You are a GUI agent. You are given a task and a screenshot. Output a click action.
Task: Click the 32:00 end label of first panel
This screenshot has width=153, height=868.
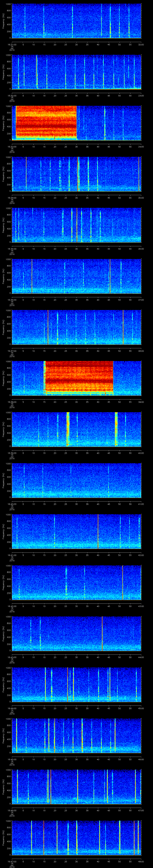[141, 44]
